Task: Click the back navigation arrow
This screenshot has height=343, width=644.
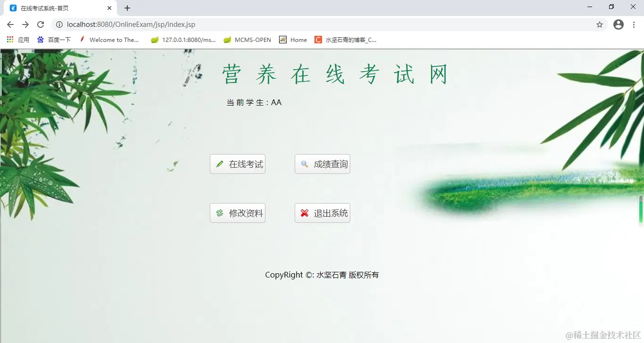Action: pyautogui.click(x=10, y=24)
